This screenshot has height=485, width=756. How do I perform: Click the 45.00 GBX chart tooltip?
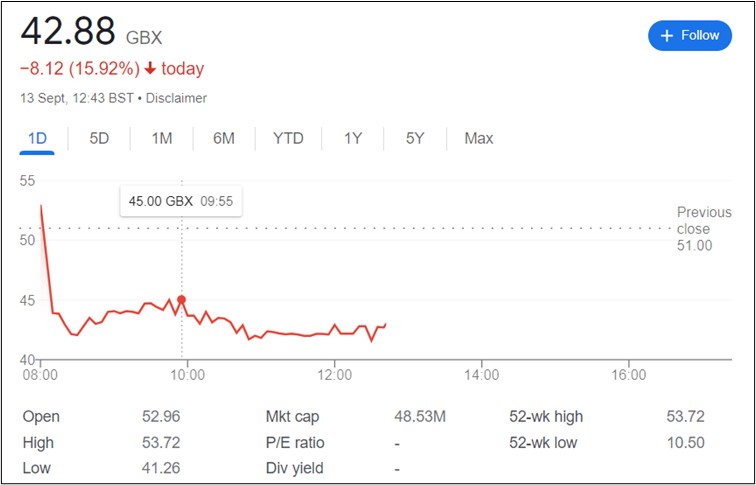click(x=180, y=201)
